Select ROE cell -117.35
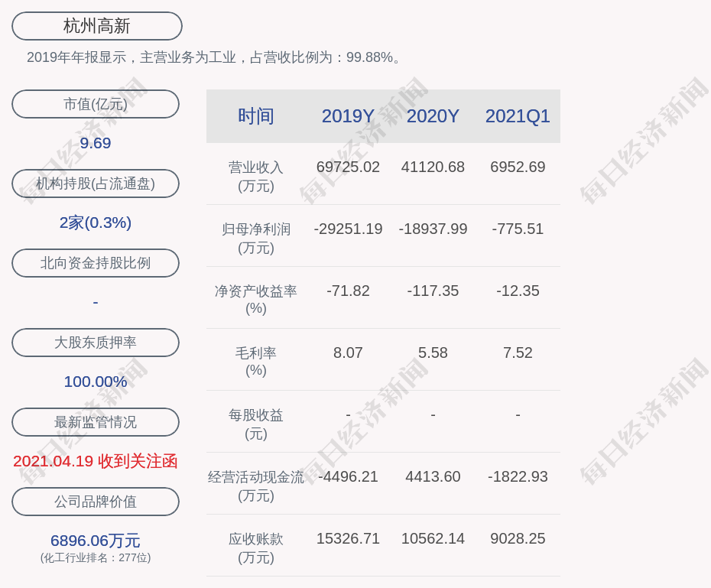Screen dimensions: 711x588 coord(433,291)
